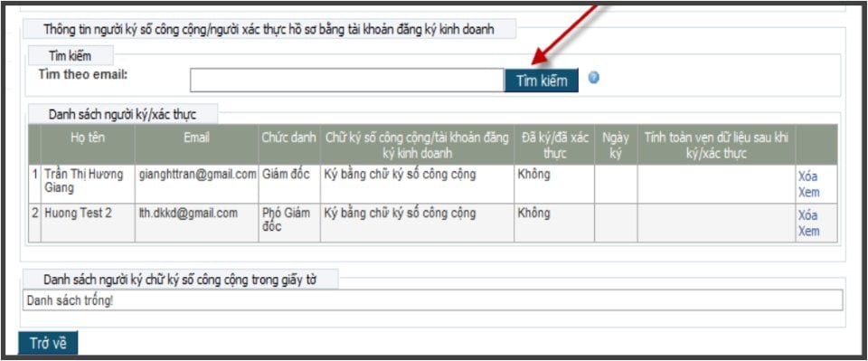
Task: Select the gianghttran@gmail.com email cell
Action: pos(196,185)
